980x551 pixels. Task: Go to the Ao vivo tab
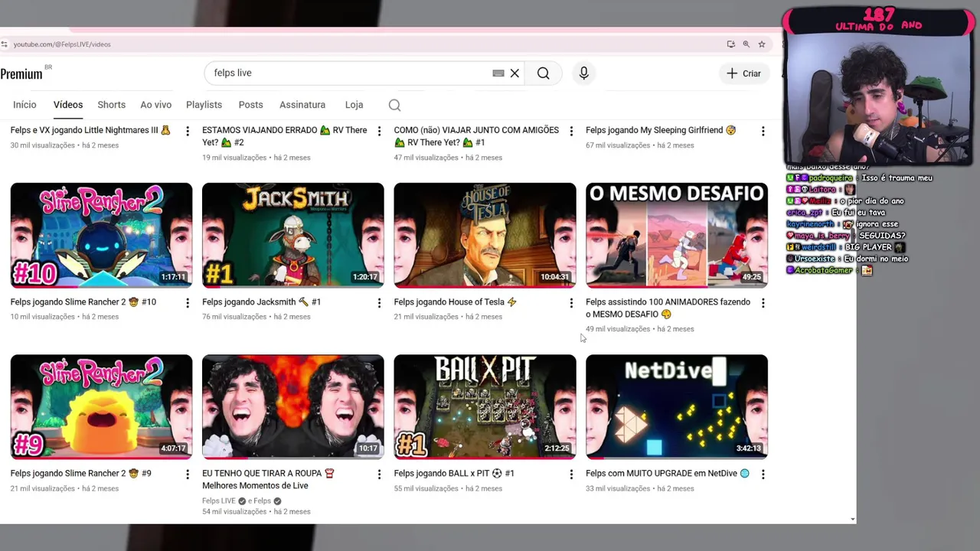155,105
